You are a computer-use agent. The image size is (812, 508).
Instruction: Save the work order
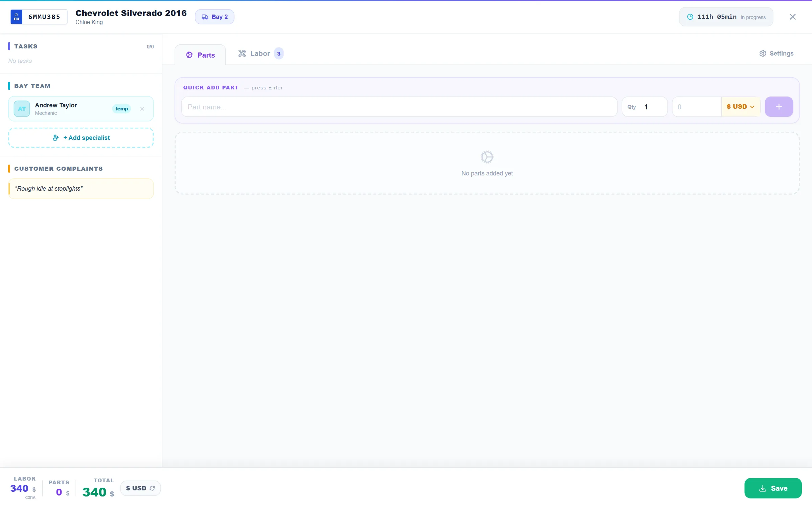[773, 488]
